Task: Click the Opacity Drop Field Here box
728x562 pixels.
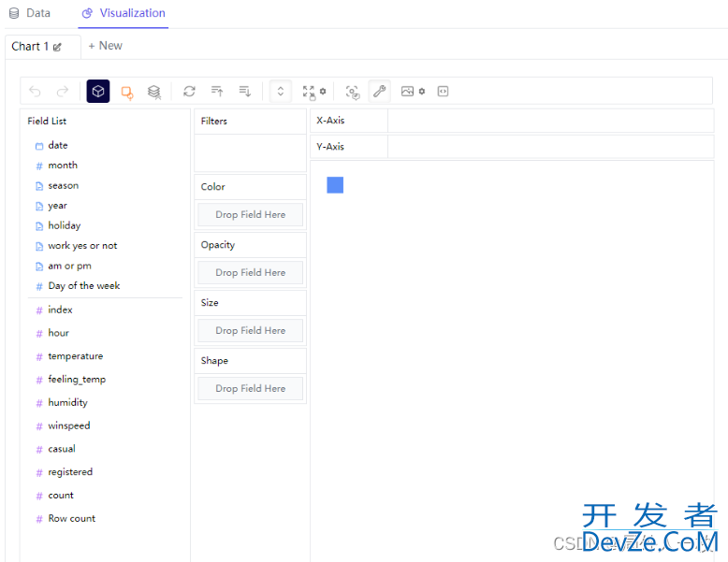Action: pos(250,272)
